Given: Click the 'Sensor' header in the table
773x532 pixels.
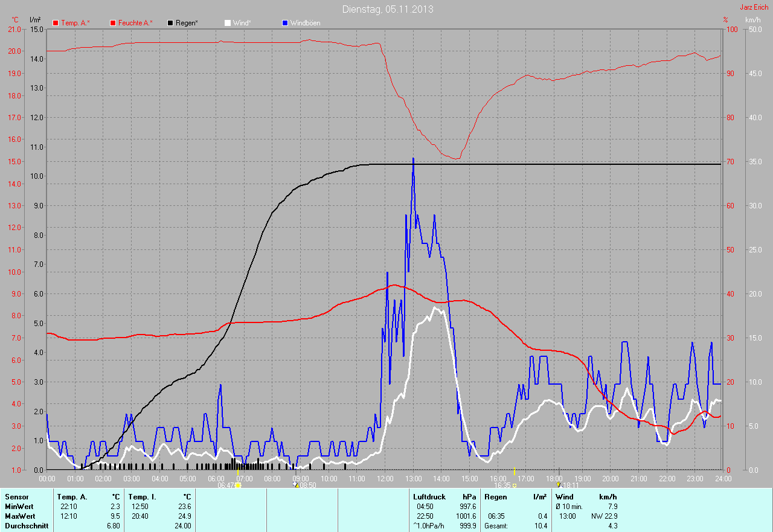Looking at the screenshot, I should [17, 497].
